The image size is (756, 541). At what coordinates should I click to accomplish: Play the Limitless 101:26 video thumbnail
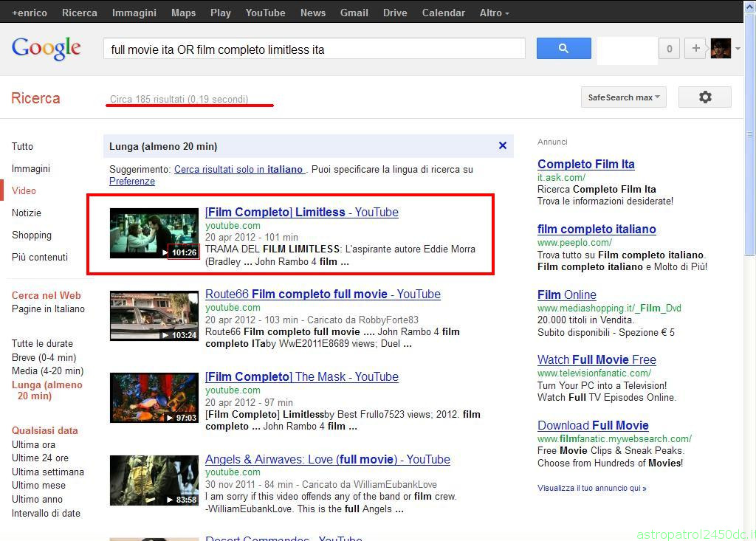pos(154,233)
